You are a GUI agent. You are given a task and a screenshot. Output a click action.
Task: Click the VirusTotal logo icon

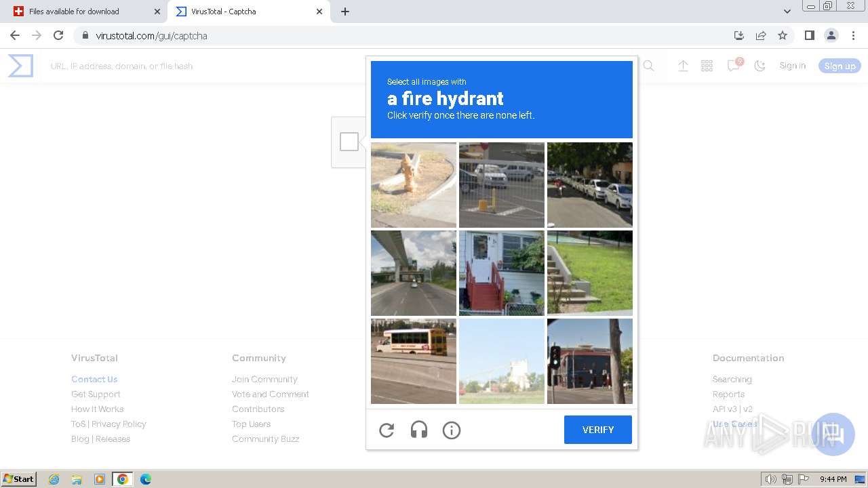coord(20,66)
